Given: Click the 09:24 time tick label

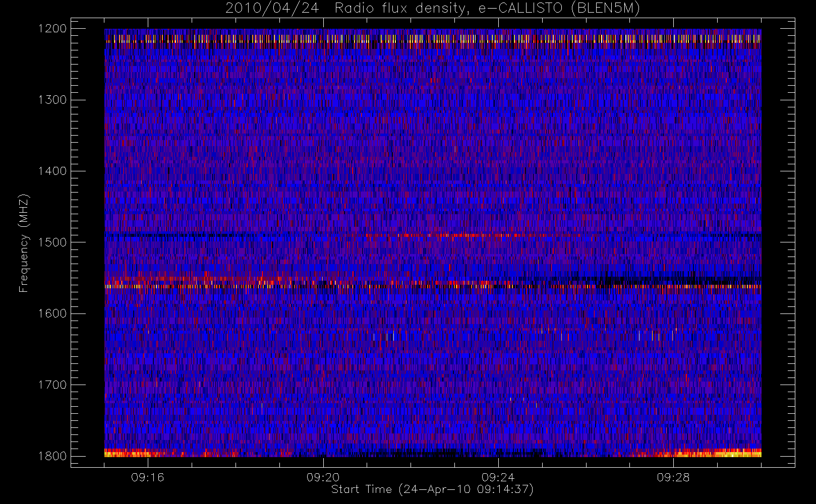Looking at the screenshot, I should coord(498,477).
